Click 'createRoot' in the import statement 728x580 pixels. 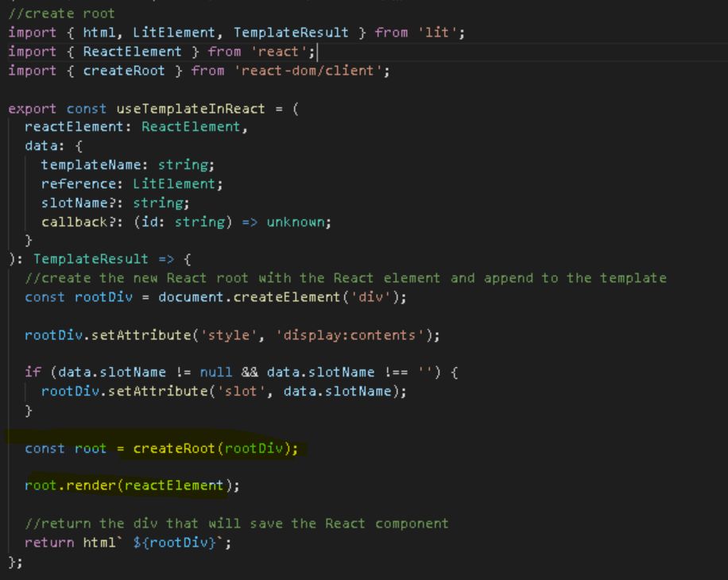click(124, 71)
